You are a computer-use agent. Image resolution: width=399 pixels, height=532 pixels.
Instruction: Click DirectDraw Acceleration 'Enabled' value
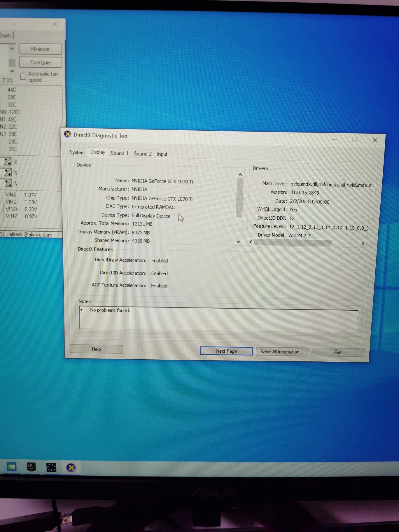tap(159, 260)
